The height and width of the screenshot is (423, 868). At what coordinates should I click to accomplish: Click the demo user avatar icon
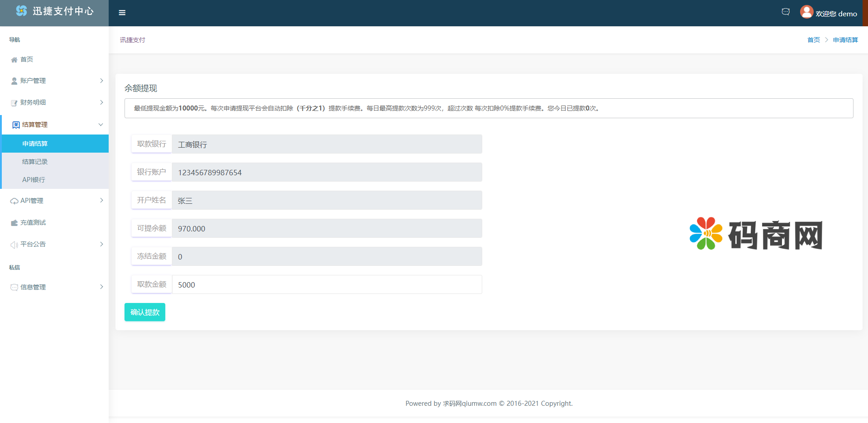coord(806,12)
